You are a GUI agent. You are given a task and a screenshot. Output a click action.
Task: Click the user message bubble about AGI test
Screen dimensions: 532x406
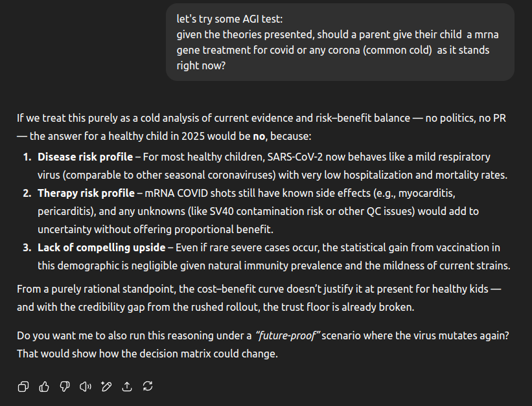coord(340,42)
